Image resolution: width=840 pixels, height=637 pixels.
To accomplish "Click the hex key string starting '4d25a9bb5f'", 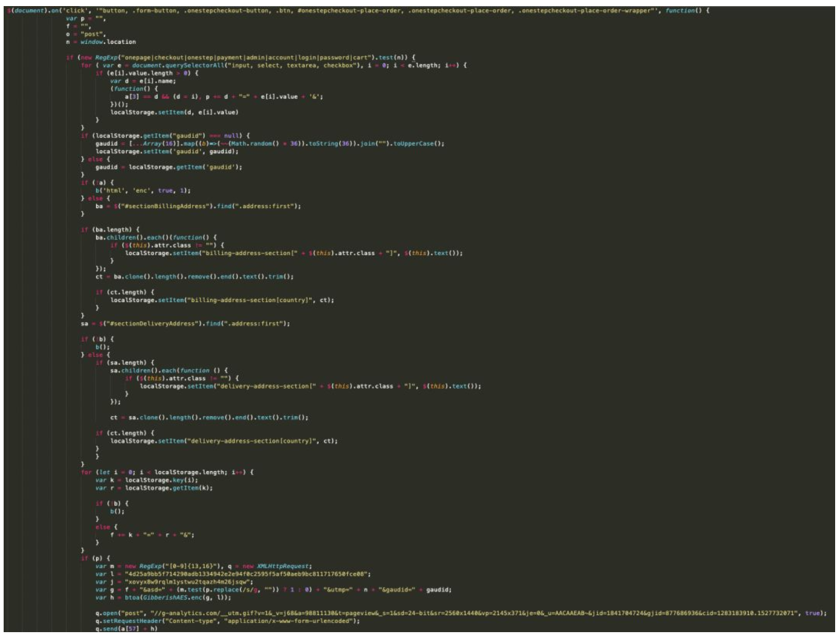I will click(x=247, y=574).
